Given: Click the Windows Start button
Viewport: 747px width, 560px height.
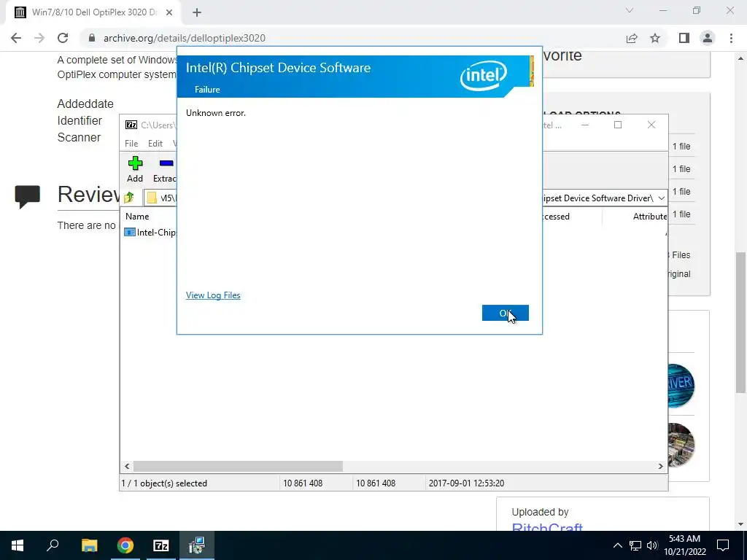Looking at the screenshot, I should click(x=18, y=545).
